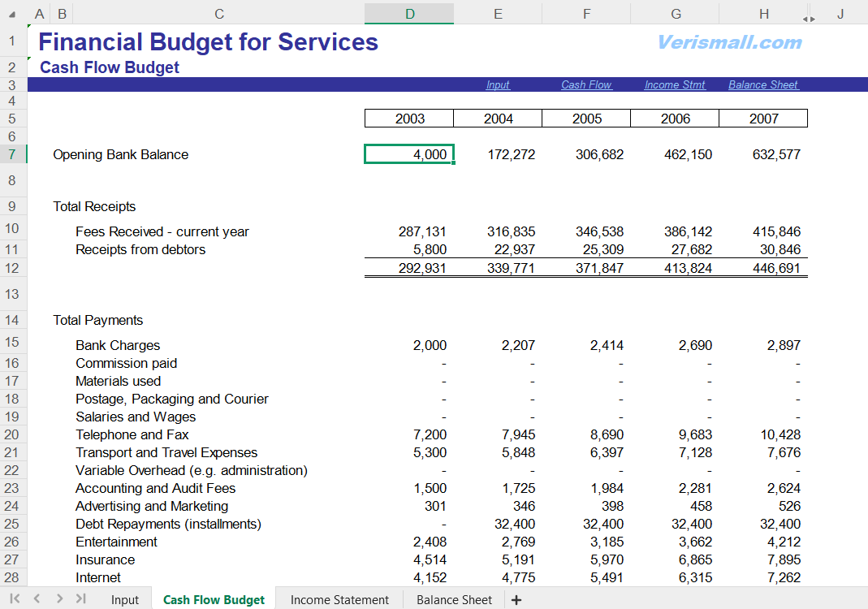Screen dimensions: 868x609
Task: Click the 2005 year header cell
Action: point(586,119)
